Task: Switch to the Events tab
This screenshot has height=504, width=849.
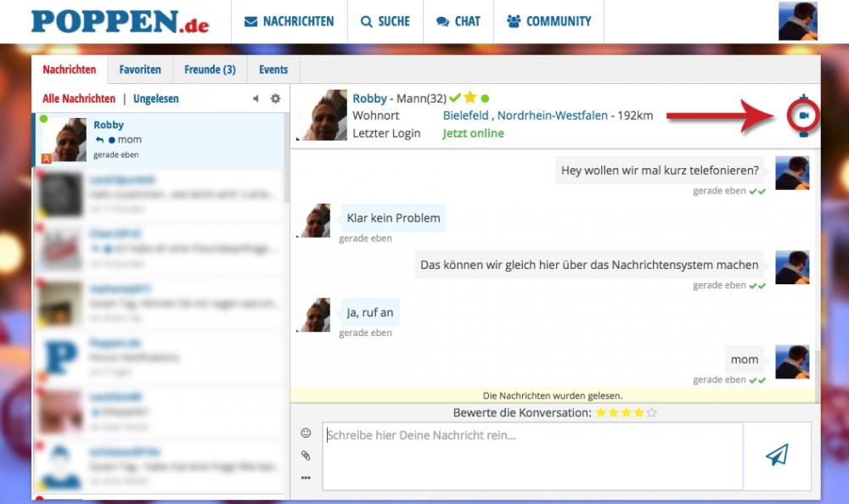Action: tap(273, 70)
